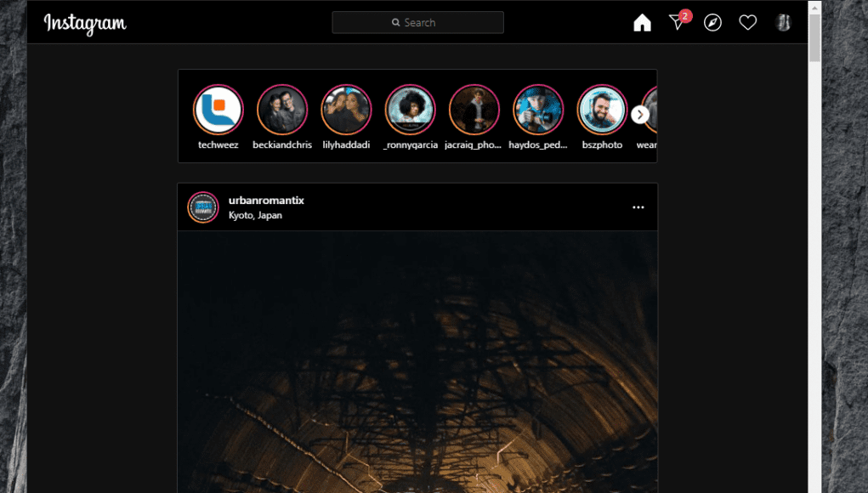View jacraig_pho... story
This screenshot has height=493, width=868.
coord(474,110)
